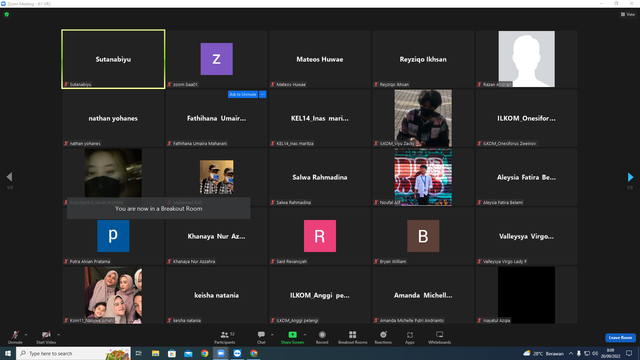
Task: Select Reyziqo Ikhsan participant tile
Action: tap(423, 59)
